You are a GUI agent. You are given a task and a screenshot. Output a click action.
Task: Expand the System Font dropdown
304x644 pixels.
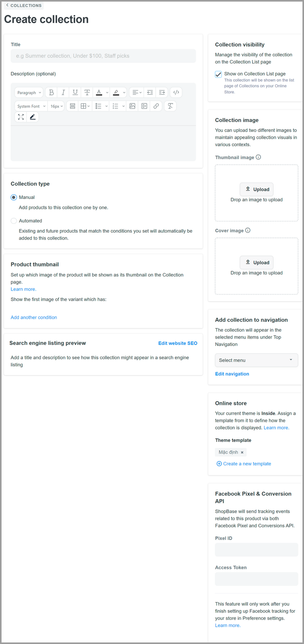pyautogui.click(x=31, y=106)
